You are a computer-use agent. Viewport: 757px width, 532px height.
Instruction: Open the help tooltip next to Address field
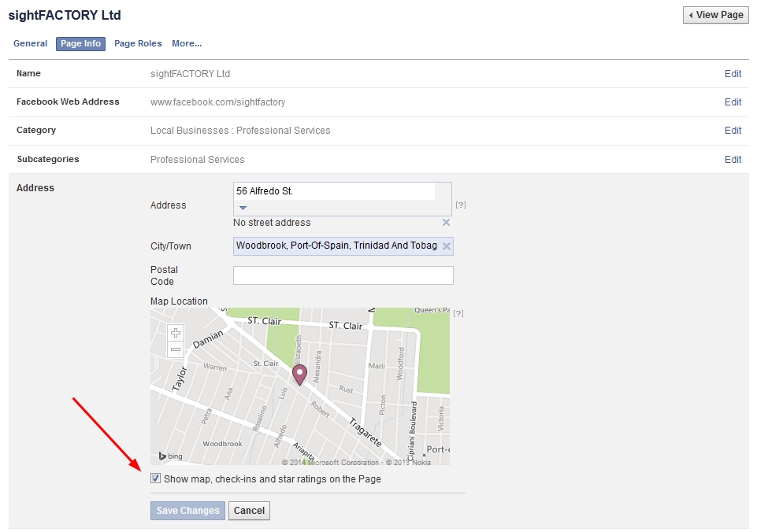pyautogui.click(x=461, y=205)
